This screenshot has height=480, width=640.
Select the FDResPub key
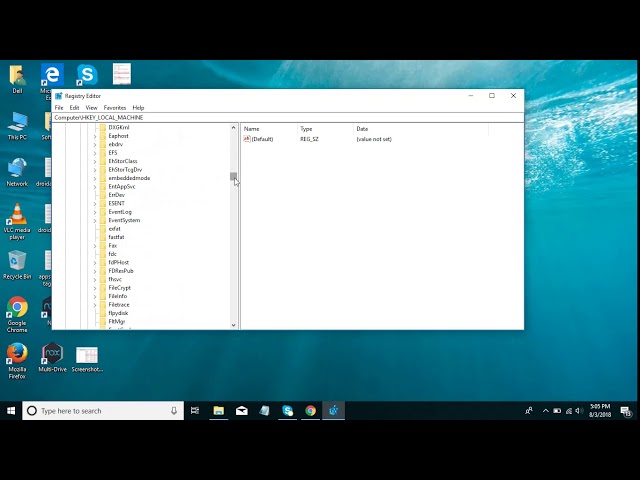(x=121, y=271)
